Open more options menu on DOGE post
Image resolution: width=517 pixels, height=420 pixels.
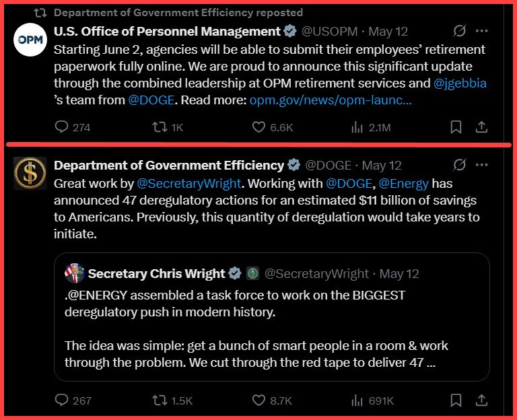click(x=481, y=165)
